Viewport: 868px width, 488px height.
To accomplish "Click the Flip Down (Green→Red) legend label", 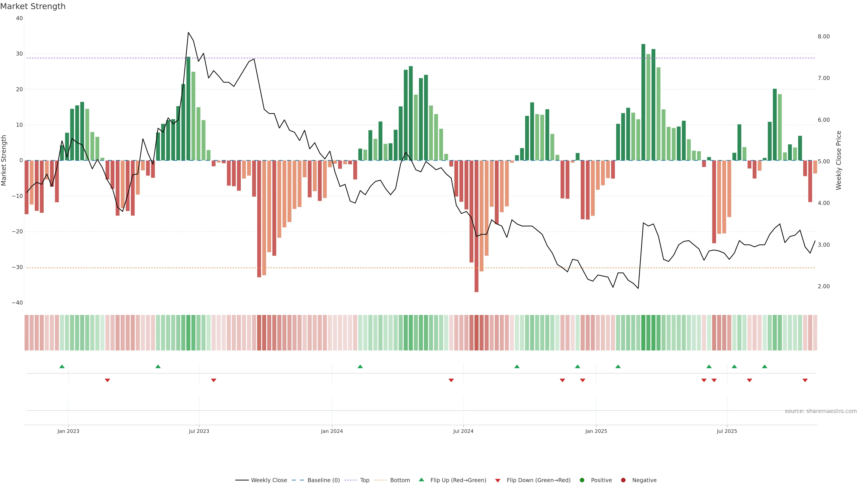I will click(x=538, y=480).
